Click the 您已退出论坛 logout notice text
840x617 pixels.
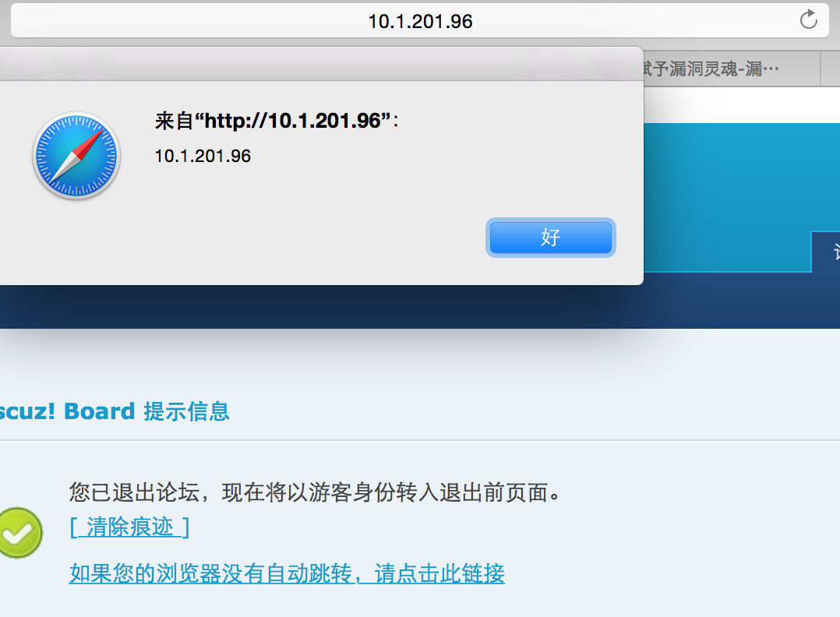pyautogui.click(x=315, y=492)
